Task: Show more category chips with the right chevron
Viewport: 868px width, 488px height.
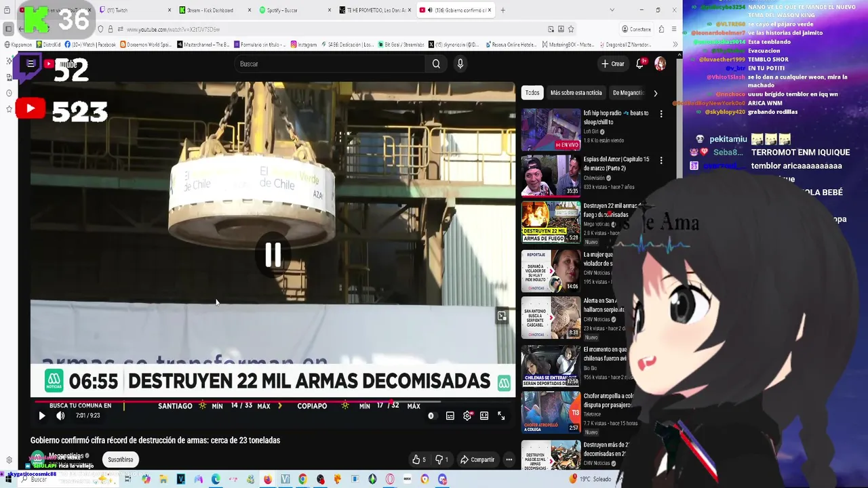Action: 655,93
